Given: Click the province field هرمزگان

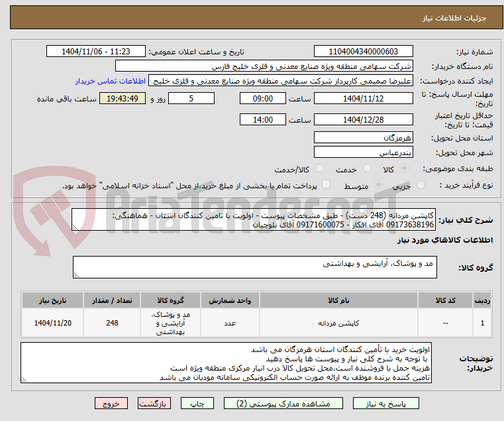Looking at the screenshot, I should 363,138.
